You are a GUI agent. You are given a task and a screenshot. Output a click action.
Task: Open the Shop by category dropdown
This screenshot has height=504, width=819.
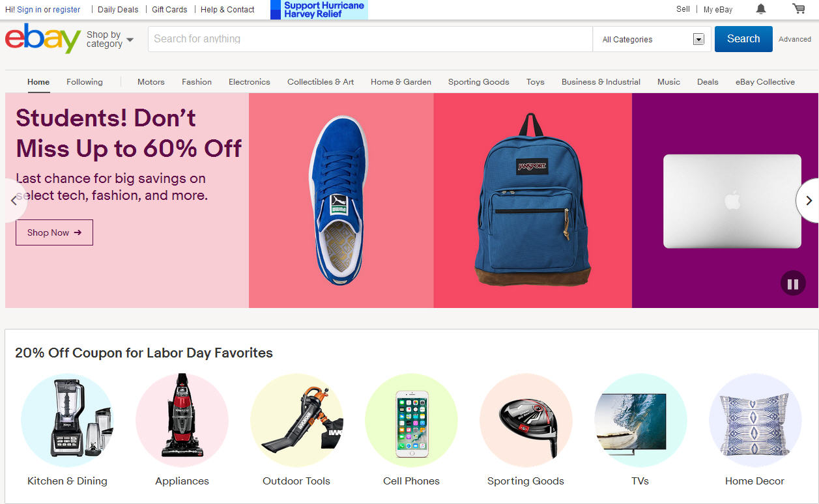pyautogui.click(x=109, y=39)
